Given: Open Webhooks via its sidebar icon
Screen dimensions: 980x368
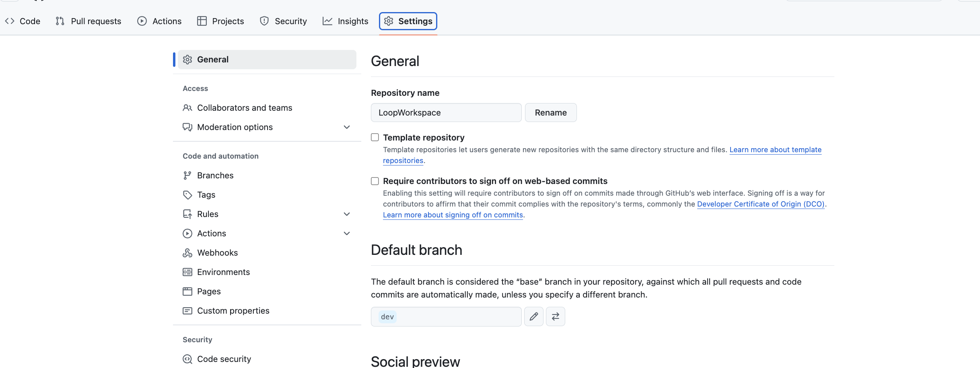Looking at the screenshot, I should tap(187, 253).
